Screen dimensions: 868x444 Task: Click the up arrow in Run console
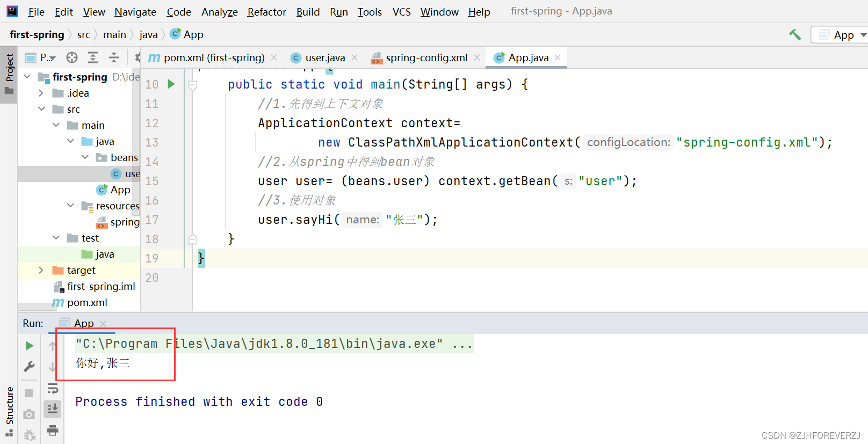(52, 346)
